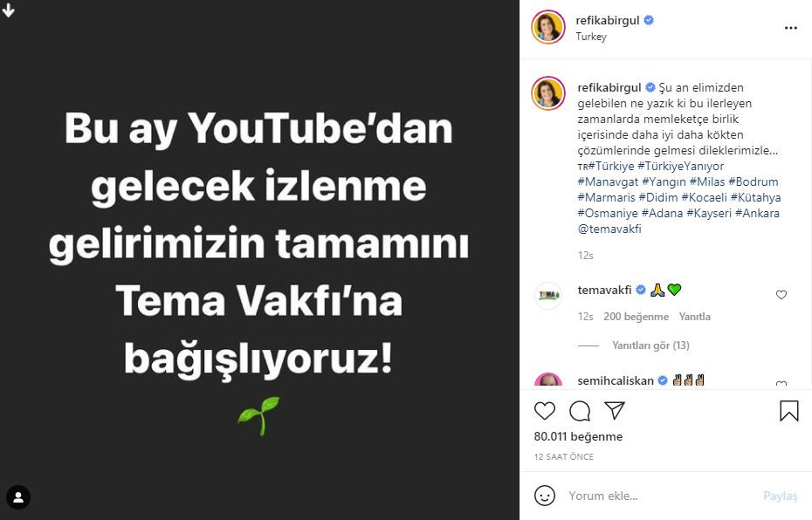View the 80.011 beğenme likes list

[x=578, y=436]
